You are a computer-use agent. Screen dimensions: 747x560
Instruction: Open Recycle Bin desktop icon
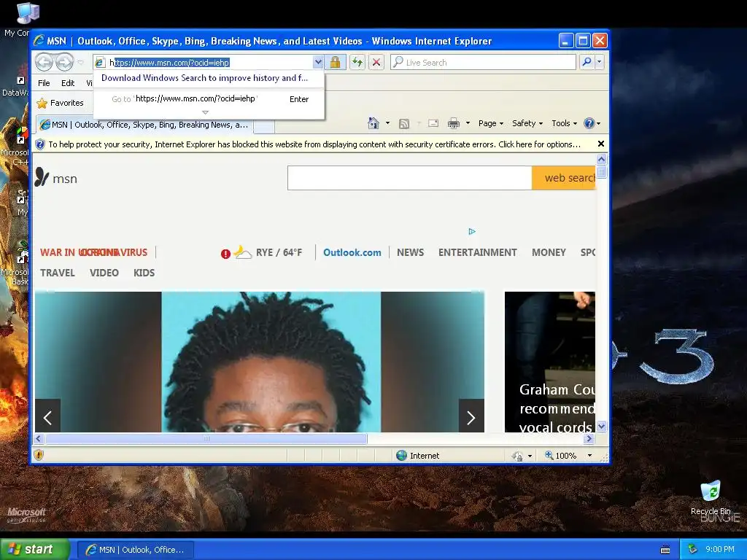point(711,497)
